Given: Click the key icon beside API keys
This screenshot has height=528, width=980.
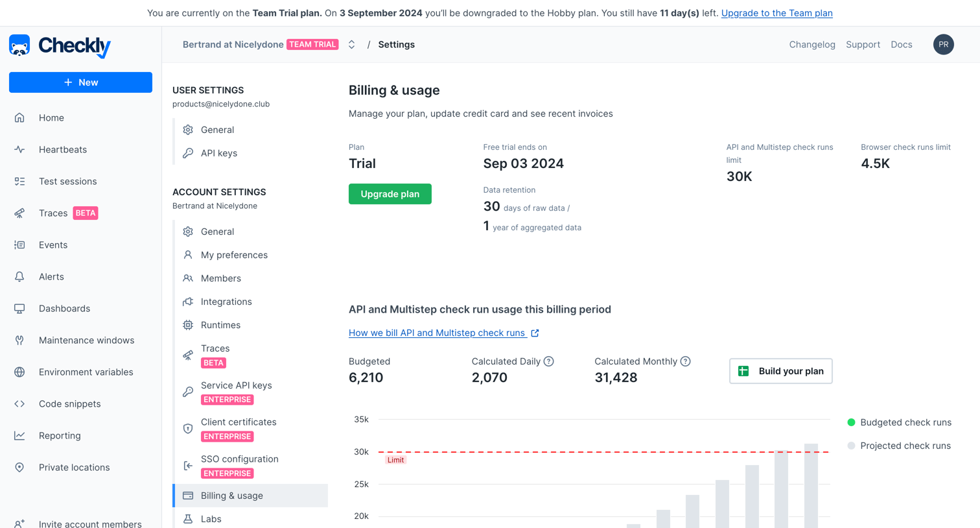Looking at the screenshot, I should pyautogui.click(x=188, y=153).
